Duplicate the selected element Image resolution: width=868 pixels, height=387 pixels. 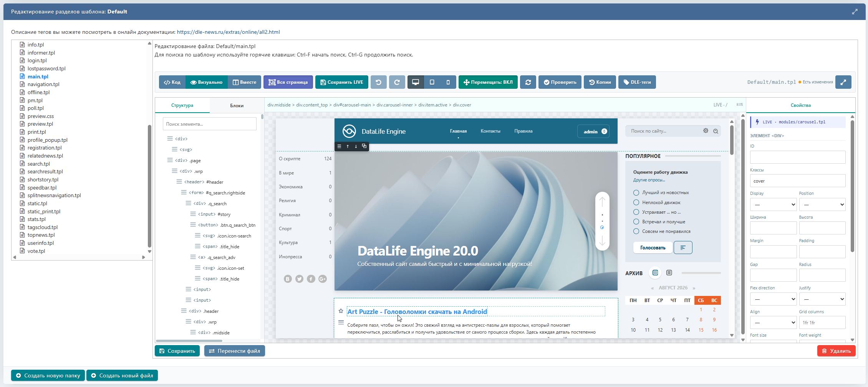click(364, 146)
